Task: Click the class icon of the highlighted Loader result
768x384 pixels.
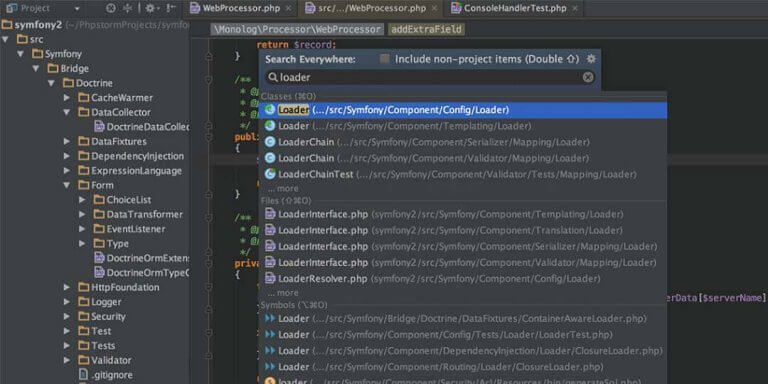Action: (x=270, y=110)
